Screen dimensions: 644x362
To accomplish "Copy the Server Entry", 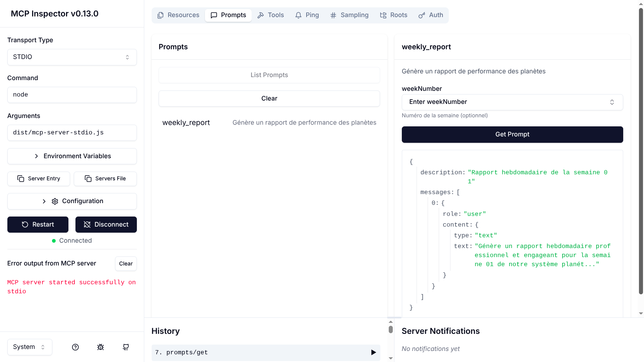I will pyautogui.click(x=39, y=179).
